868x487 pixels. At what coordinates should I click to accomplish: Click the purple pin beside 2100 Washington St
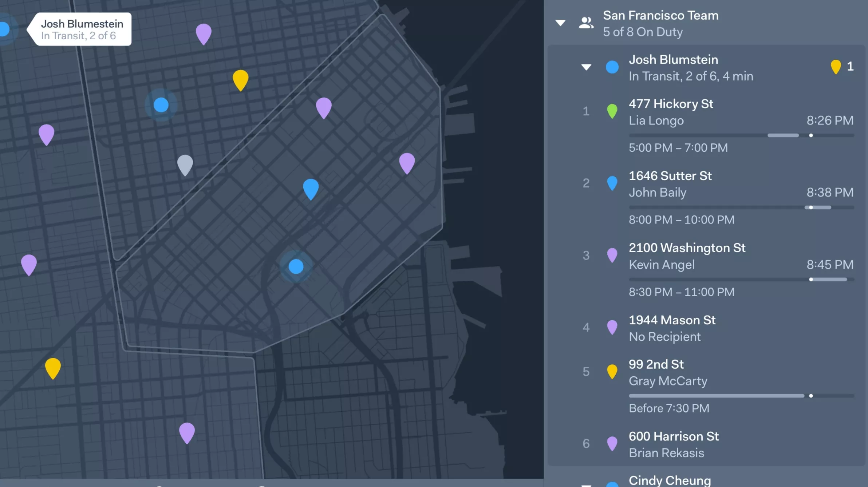click(613, 256)
